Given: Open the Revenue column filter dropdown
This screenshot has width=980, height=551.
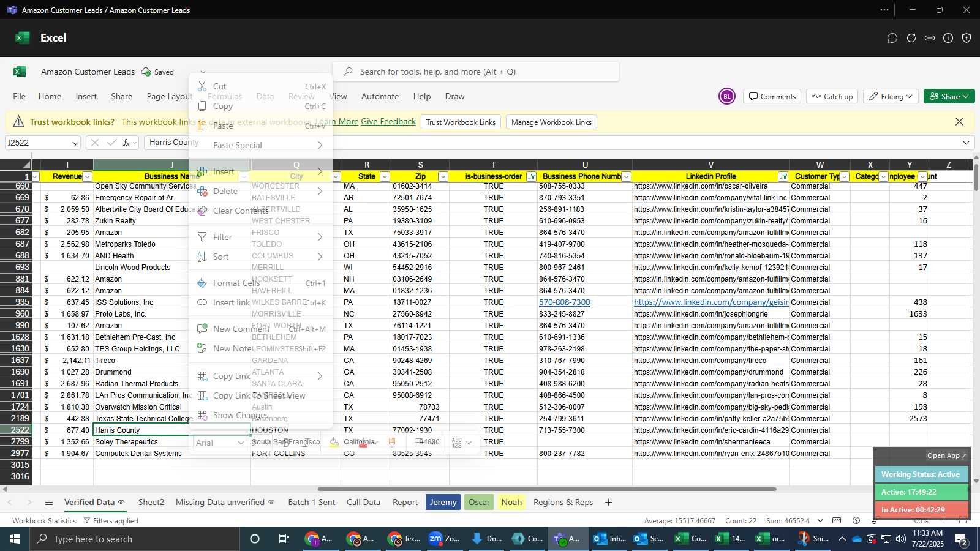Looking at the screenshot, I should pyautogui.click(x=87, y=176).
